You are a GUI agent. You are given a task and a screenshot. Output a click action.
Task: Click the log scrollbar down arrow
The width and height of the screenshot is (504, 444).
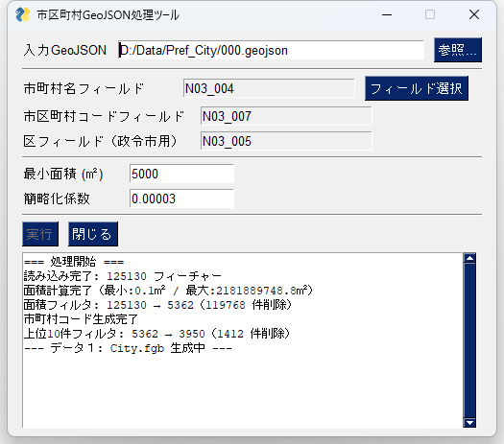coord(469,423)
